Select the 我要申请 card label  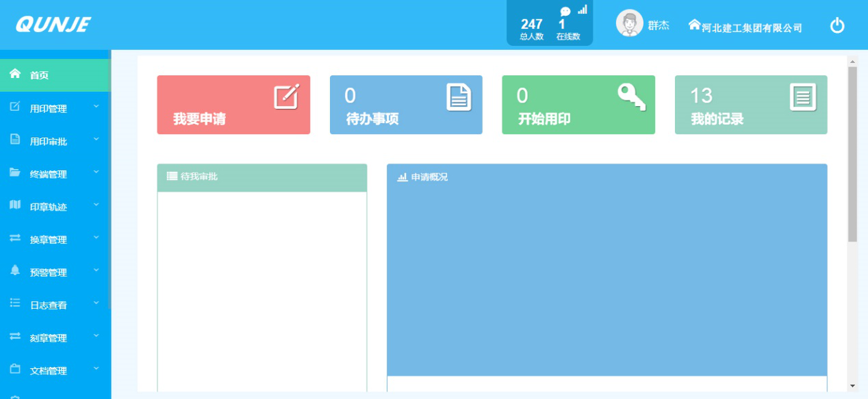tap(199, 119)
